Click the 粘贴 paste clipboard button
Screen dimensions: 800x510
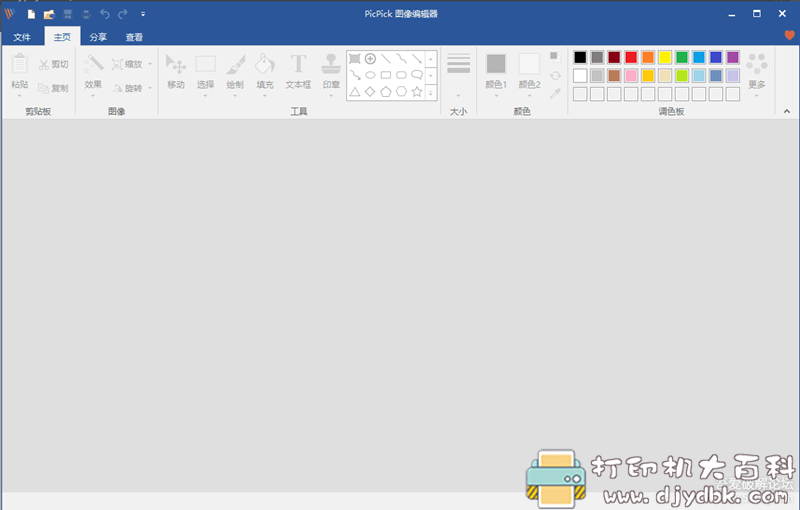pos(19,71)
